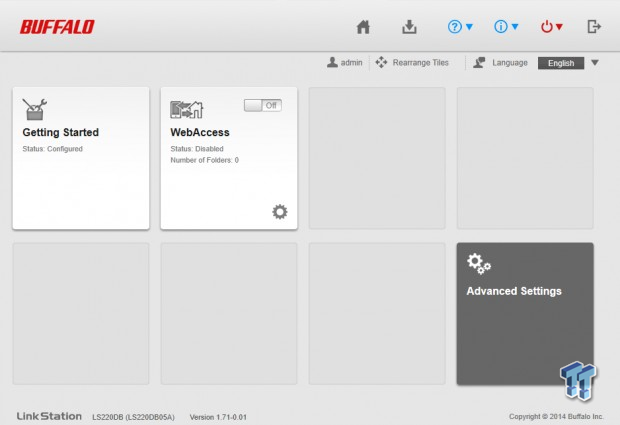Click the admin user icon
Viewport: 620px width, 425px height.
coord(332,62)
